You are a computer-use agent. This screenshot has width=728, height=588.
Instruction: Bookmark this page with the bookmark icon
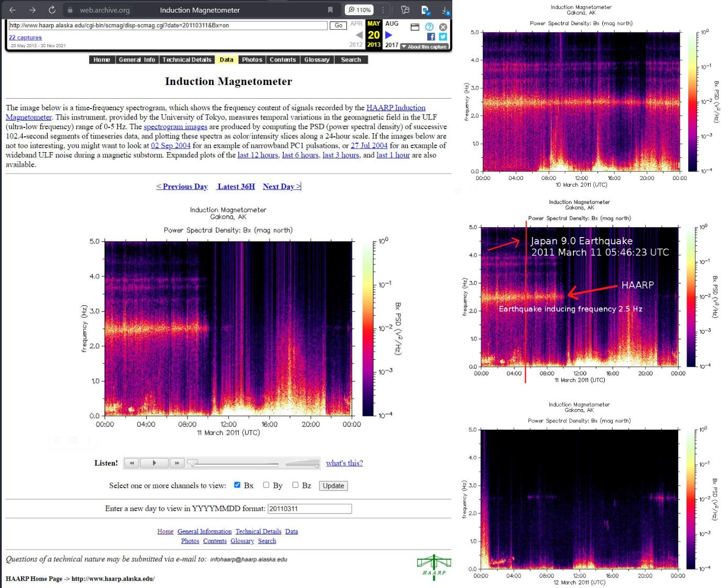(x=330, y=10)
